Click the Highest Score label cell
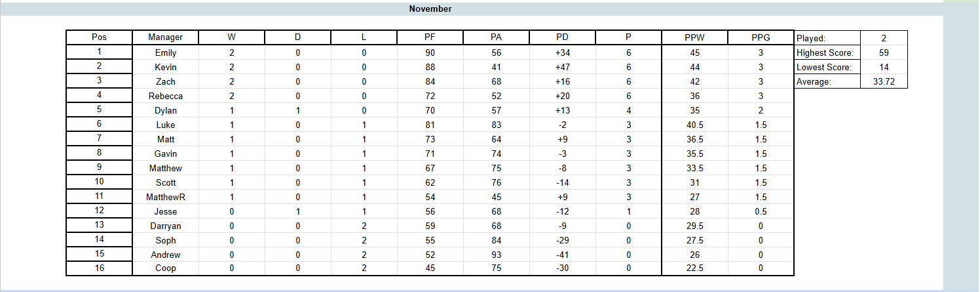The image size is (980, 292). point(827,52)
